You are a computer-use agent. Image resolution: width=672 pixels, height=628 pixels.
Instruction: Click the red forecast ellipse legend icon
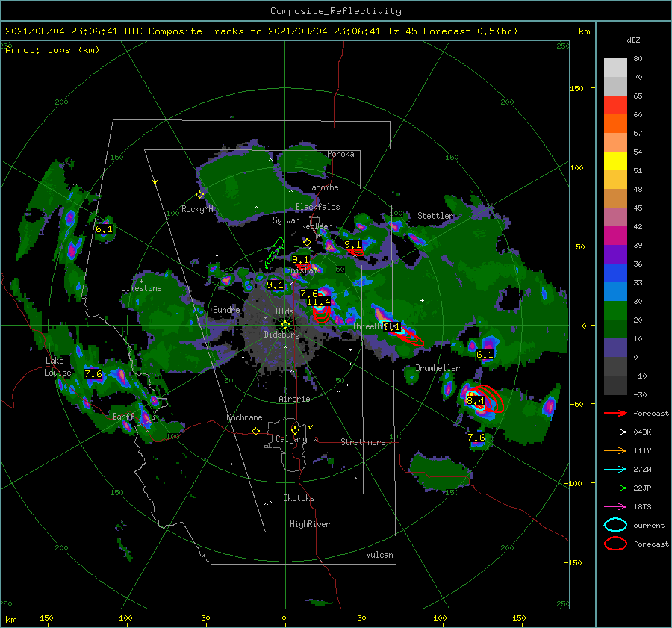click(615, 544)
